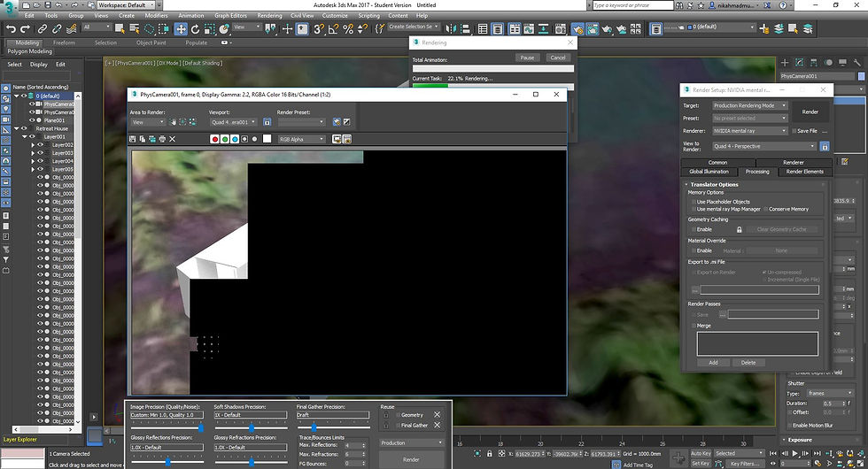Image resolution: width=868 pixels, height=469 pixels.
Task: Click Image Precision quality slider handle
Action: (x=201, y=428)
